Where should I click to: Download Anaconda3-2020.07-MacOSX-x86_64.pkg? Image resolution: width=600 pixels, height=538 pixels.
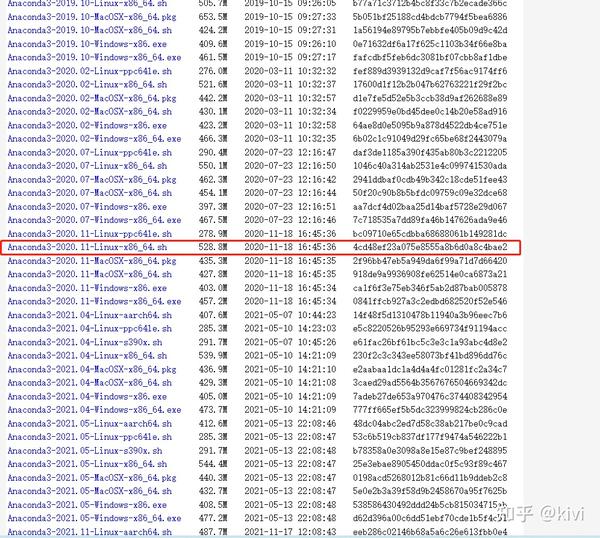pyautogui.click(x=92, y=180)
